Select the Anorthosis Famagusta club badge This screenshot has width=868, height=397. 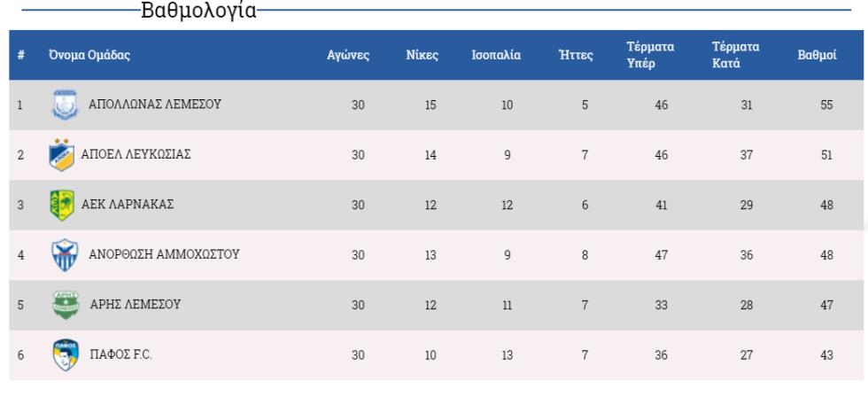coord(65,254)
